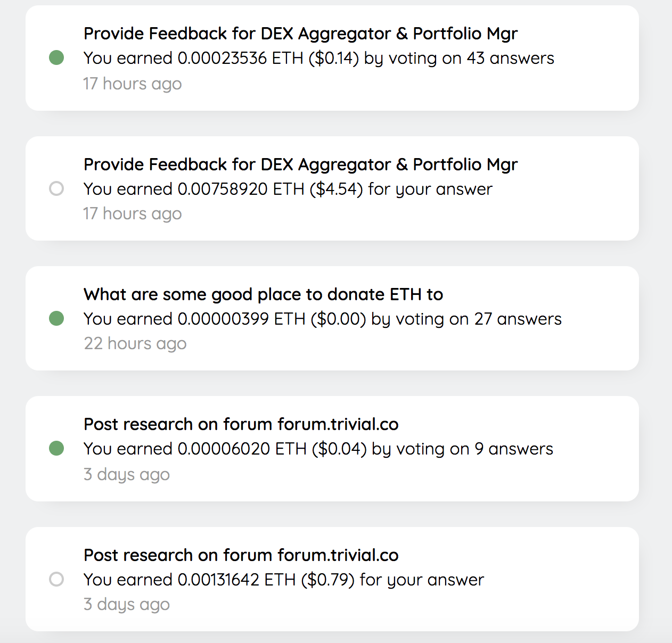Open DEX Aggregator title above the $4.54 reward
Image resolution: width=672 pixels, height=643 pixels.
coord(300,164)
